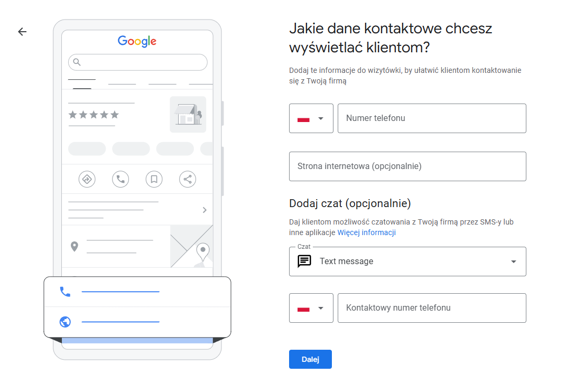The width and height of the screenshot is (566, 392).
Task: Click the Dalej button
Action: pos(310,359)
